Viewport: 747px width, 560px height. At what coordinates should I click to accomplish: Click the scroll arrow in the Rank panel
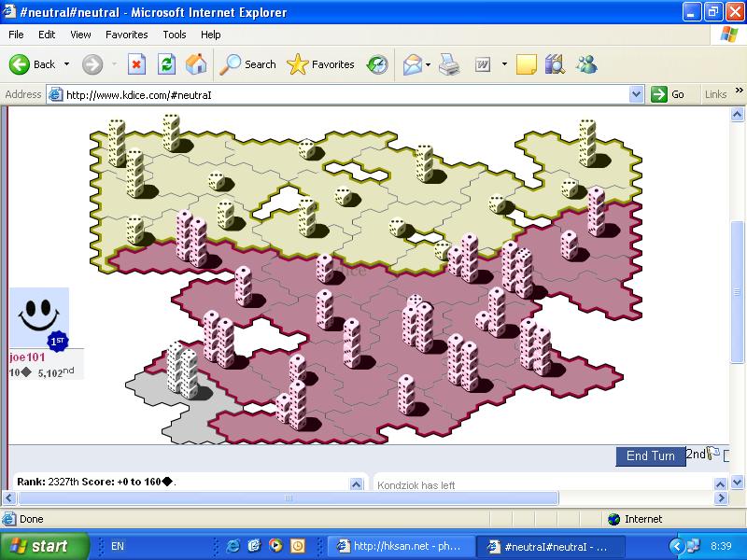pyautogui.click(x=356, y=484)
